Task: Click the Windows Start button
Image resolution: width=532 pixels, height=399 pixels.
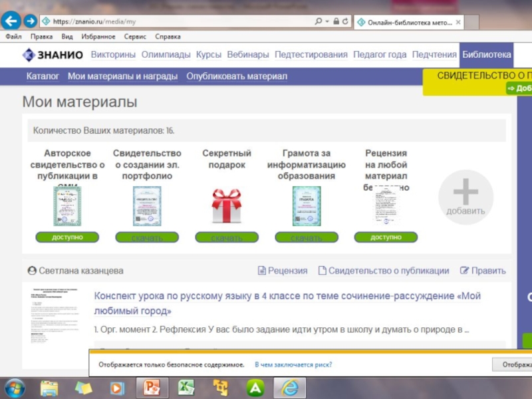Action: [x=15, y=388]
